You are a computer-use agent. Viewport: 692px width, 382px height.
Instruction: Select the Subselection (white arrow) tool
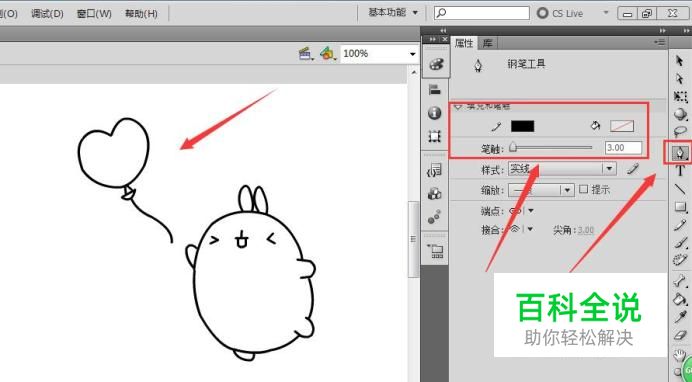680,79
